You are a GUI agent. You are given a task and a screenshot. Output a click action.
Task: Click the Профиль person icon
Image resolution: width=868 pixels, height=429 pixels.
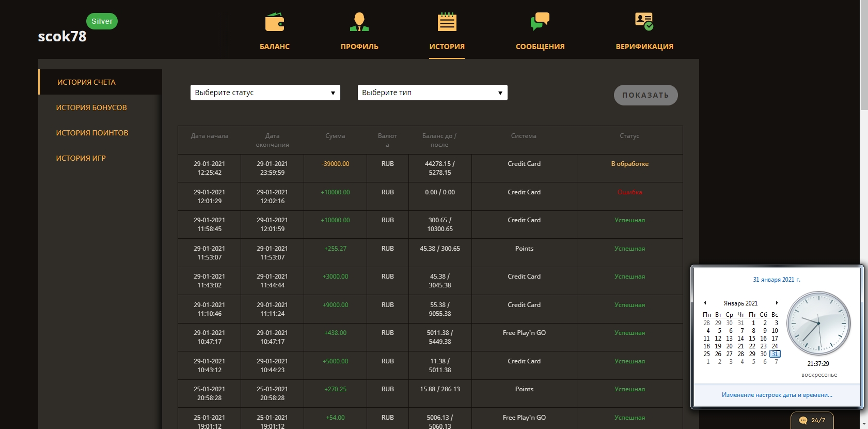click(359, 22)
